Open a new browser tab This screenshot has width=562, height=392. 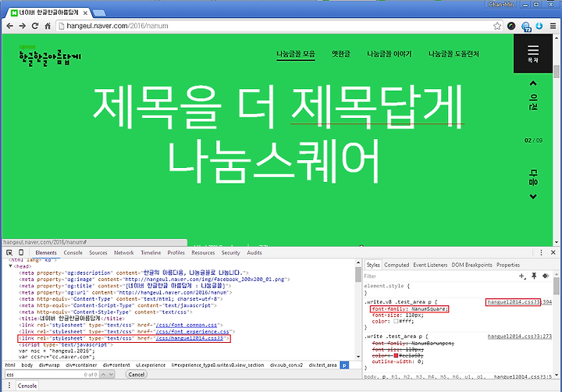click(99, 13)
